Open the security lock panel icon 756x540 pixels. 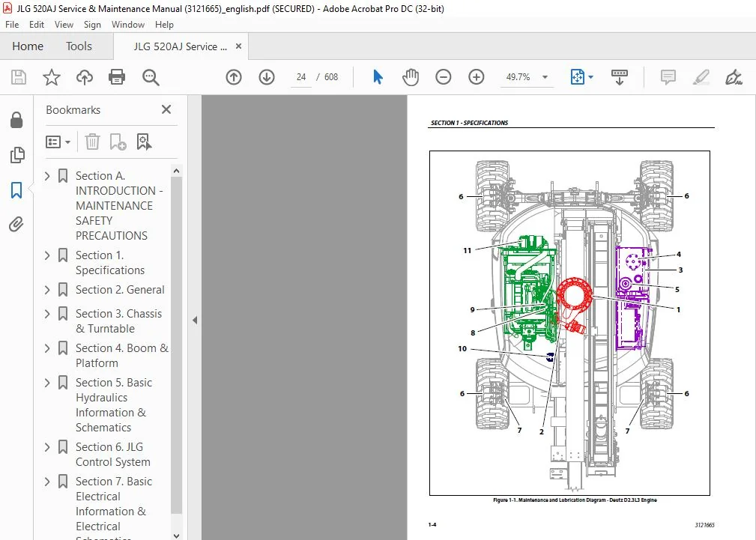(x=16, y=120)
